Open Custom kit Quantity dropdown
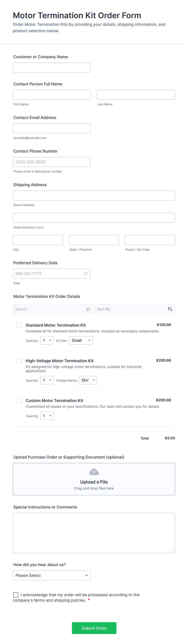Screen dimensions: 186x644 point(47,416)
